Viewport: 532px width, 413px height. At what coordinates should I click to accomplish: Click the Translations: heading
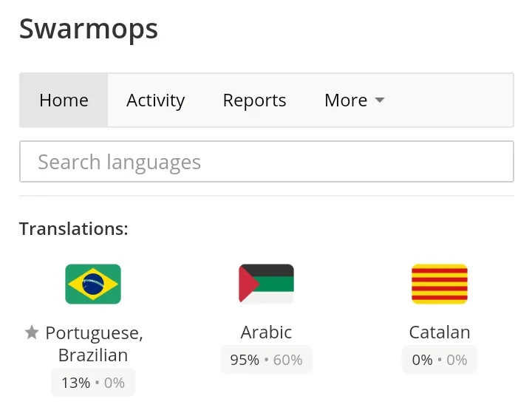74,229
